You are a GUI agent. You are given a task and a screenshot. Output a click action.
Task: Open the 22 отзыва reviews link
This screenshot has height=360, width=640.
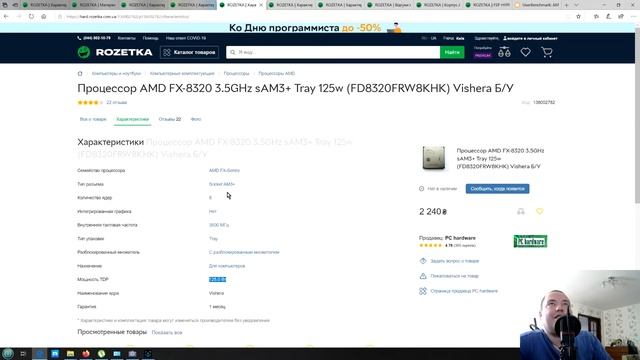click(x=117, y=102)
